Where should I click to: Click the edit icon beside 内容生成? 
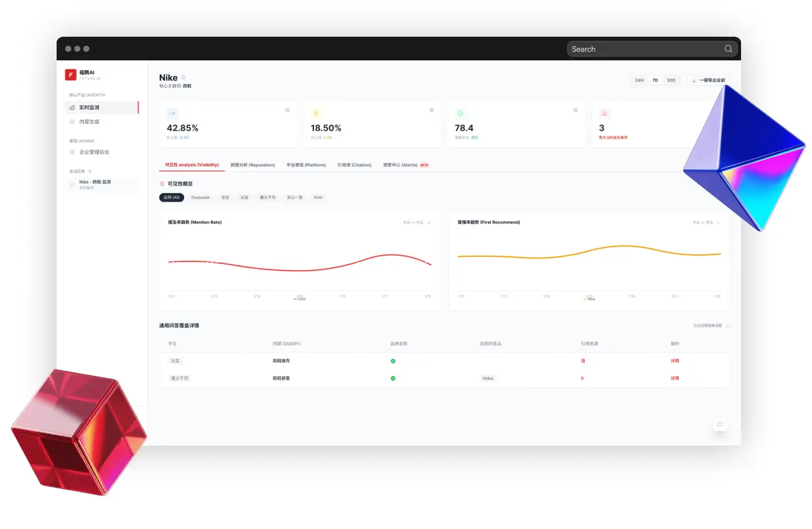pos(72,122)
